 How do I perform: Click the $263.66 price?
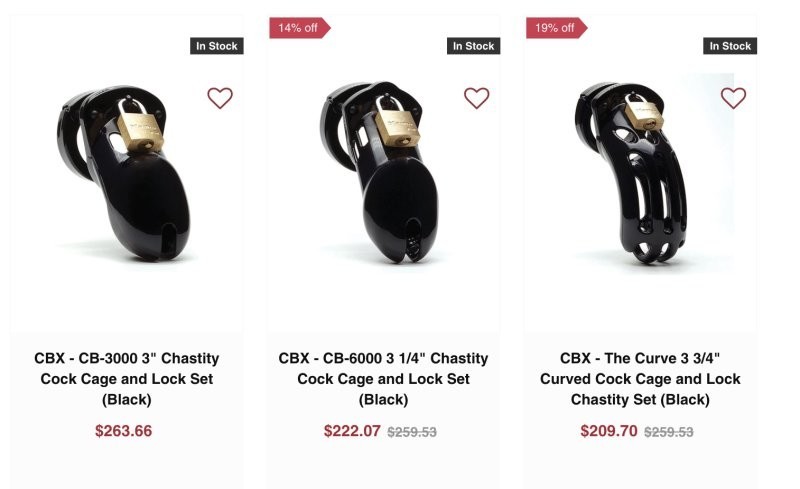pos(124,431)
